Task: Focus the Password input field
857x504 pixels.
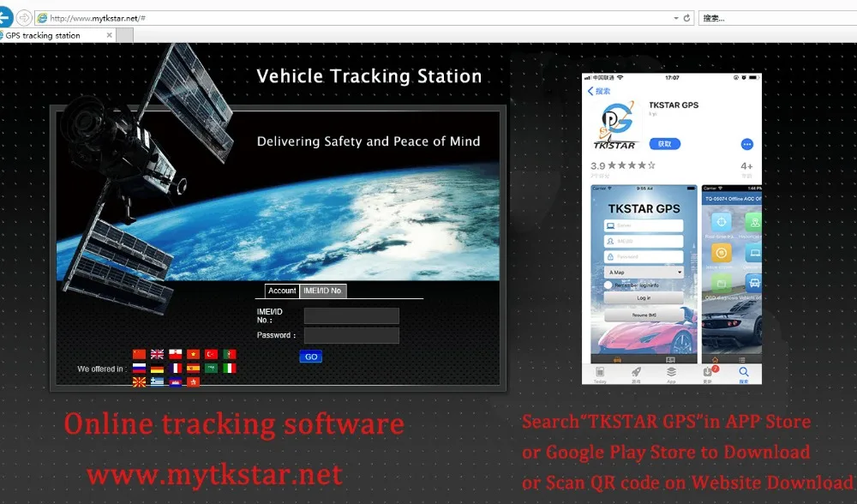Action: point(351,335)
